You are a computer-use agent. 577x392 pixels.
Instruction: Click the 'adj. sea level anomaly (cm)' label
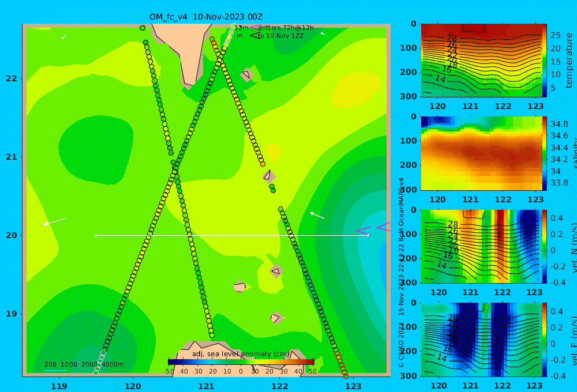coord(241,354)
